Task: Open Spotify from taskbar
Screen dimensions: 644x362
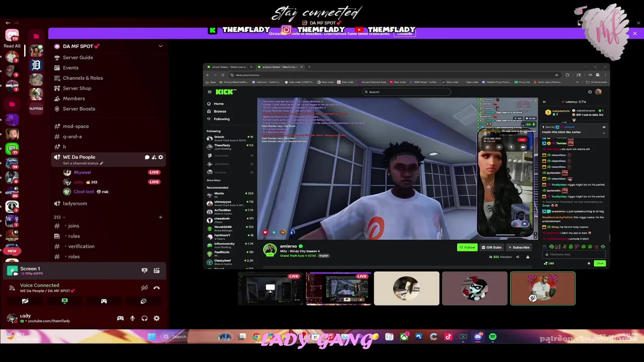Action: pos(493,337)
